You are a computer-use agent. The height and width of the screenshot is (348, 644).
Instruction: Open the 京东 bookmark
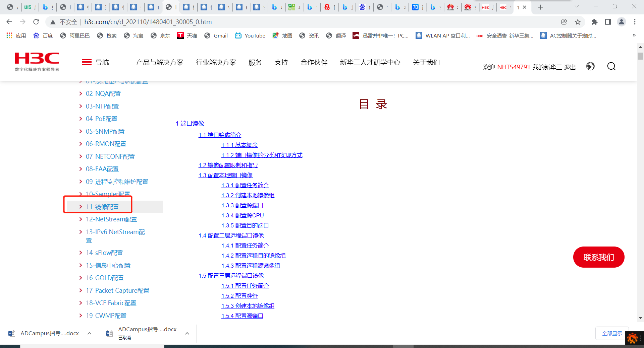(160, 36)
